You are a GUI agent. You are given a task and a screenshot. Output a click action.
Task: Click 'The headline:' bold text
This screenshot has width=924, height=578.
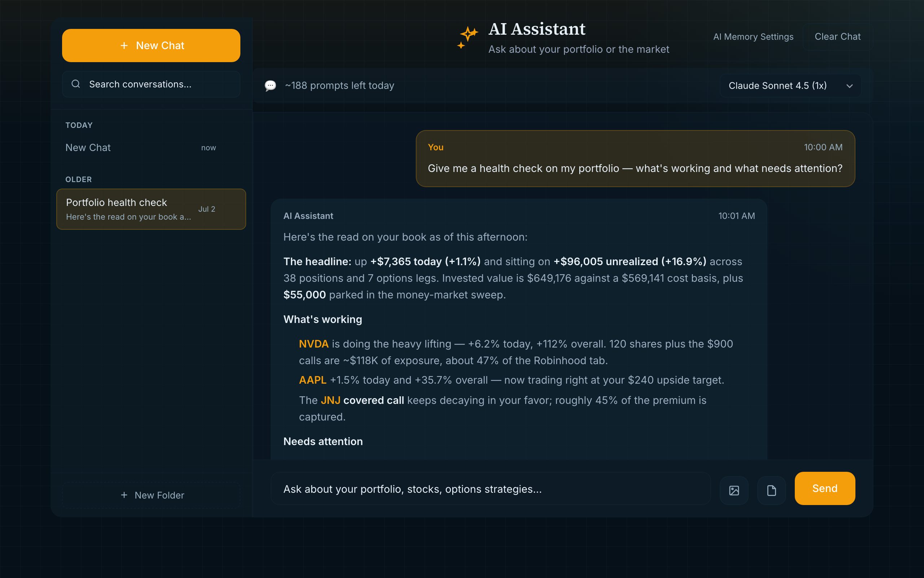click(x=317, y=262)
